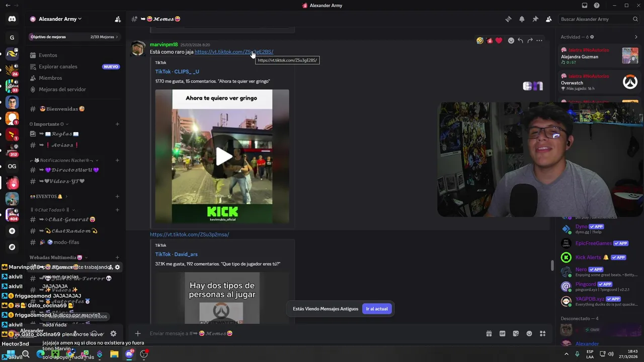Click the search magnifier icon

pyautogui.click(x=635, y=19)
